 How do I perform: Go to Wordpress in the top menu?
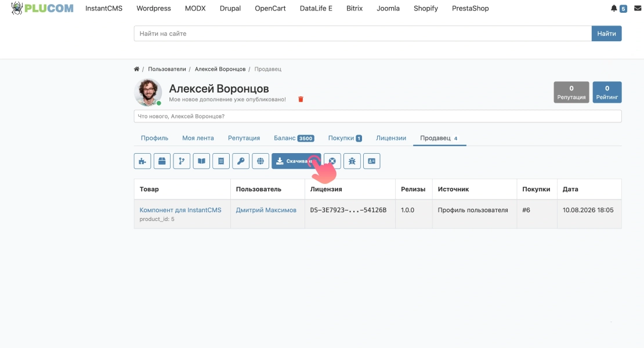click(154, 8)
